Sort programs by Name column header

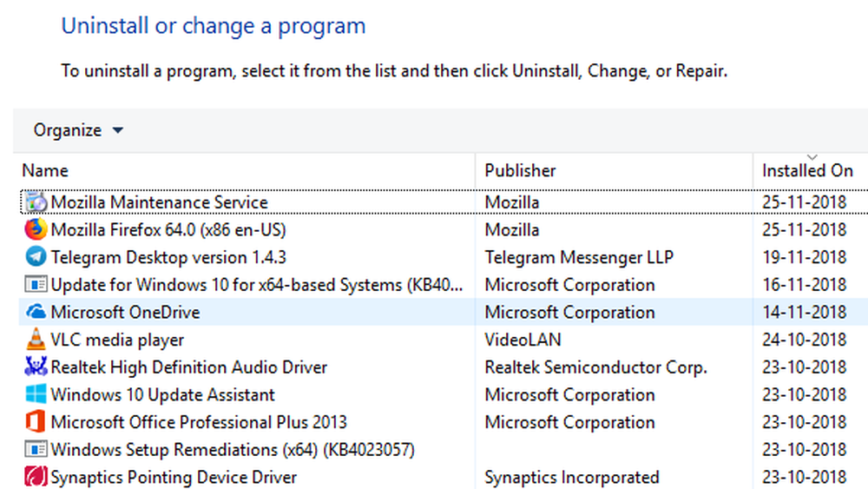45,170
